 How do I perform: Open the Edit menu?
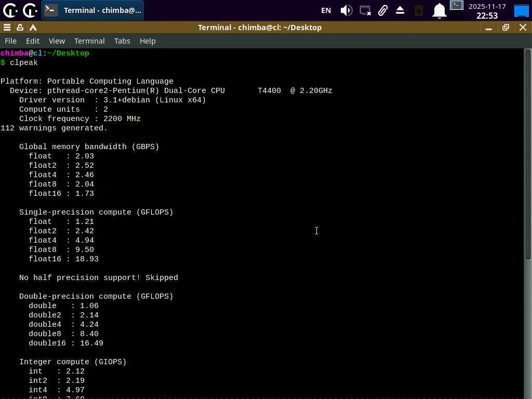coord(33,41)
